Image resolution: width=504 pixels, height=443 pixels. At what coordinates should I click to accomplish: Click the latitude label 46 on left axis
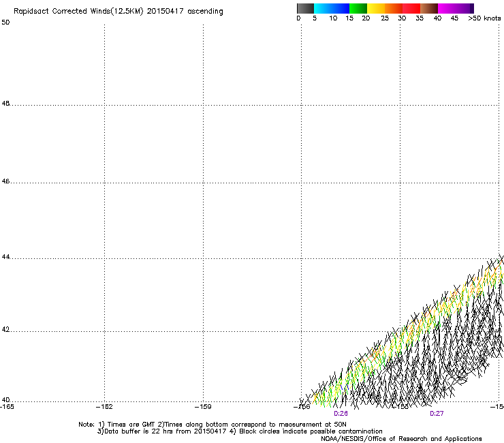5,181
